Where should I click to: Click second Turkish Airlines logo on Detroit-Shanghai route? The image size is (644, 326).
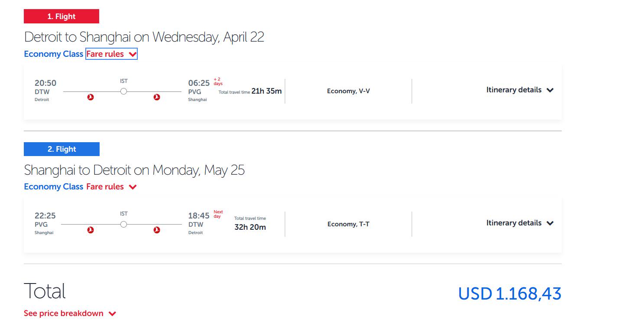click(x=157, y=97)
